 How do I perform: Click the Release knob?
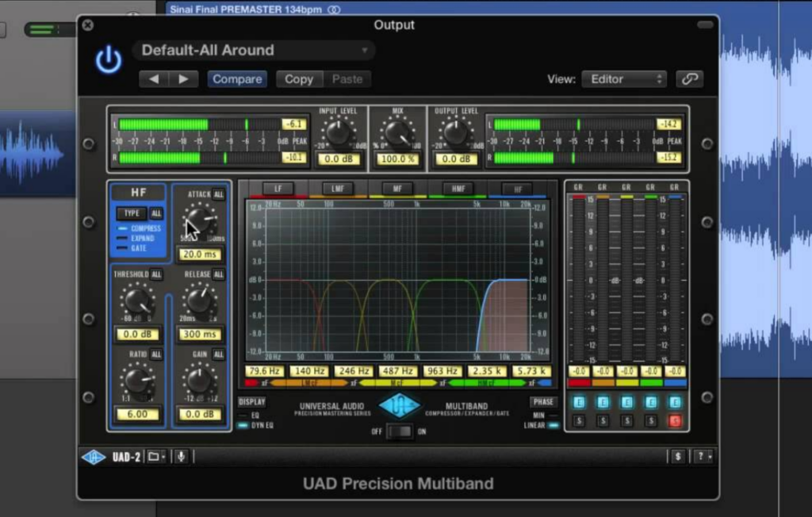[199, 301]
